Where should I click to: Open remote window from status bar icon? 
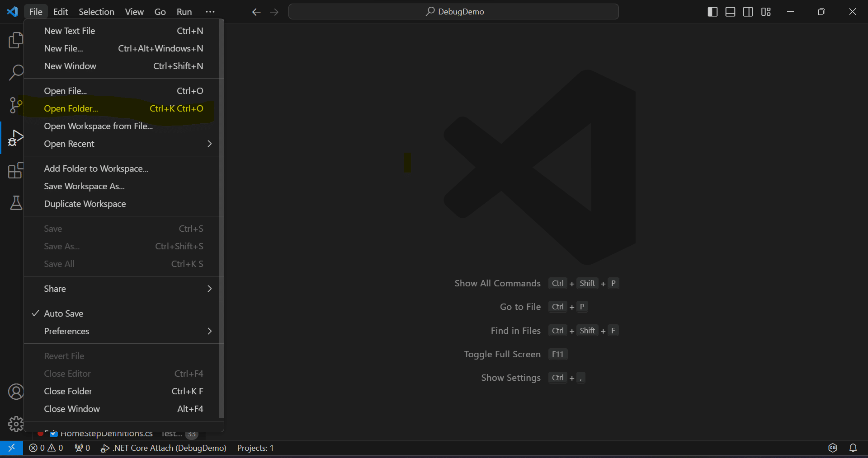[12, 448]
